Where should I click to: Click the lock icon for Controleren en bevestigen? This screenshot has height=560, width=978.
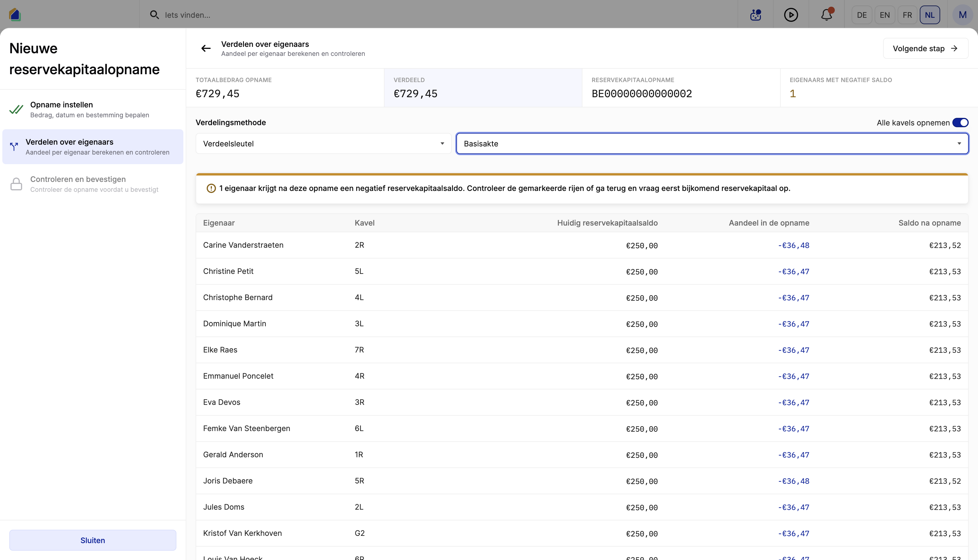[x=16, y=184]
